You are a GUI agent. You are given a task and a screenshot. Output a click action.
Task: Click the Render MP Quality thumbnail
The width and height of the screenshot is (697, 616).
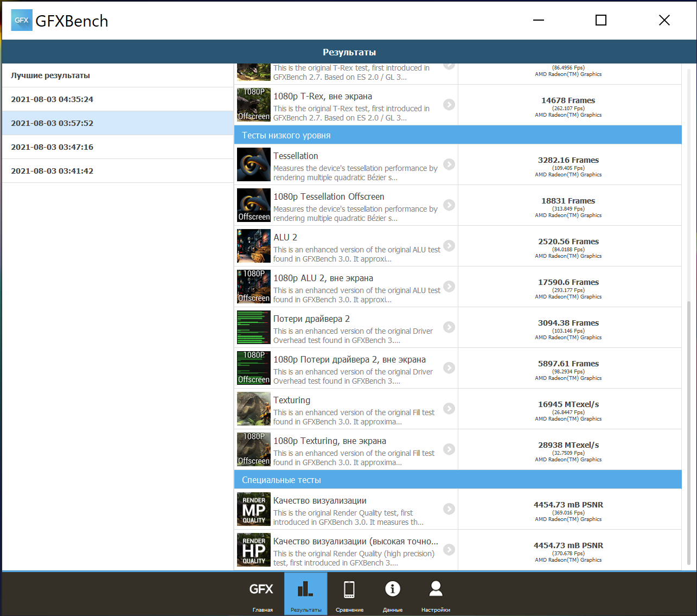click(x=254, y=509)
